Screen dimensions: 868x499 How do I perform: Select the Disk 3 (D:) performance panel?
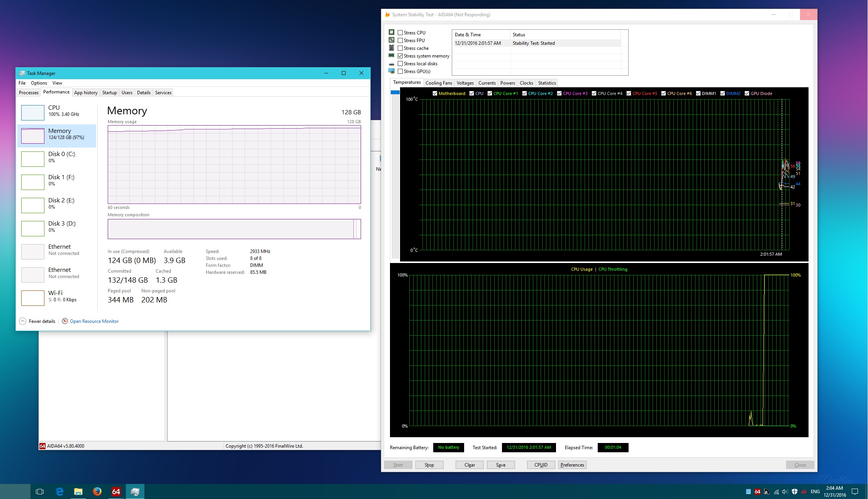[x=57, y=228]
